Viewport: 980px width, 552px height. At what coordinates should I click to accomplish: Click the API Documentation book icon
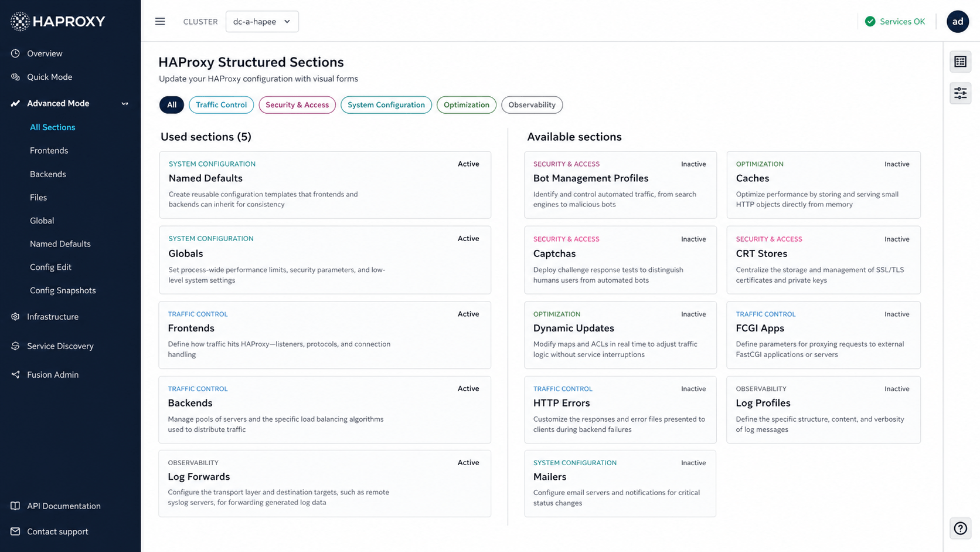pyautogui.click(x=15, y=506)
